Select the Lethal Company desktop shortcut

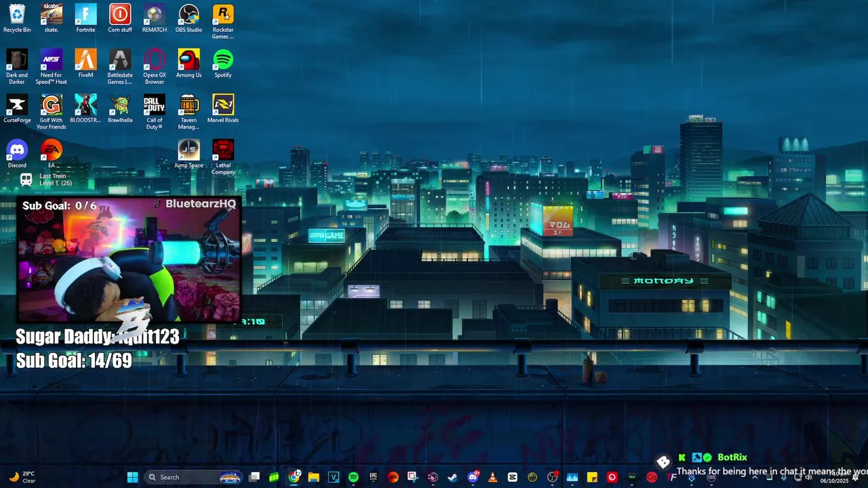[x=223, y=157]
